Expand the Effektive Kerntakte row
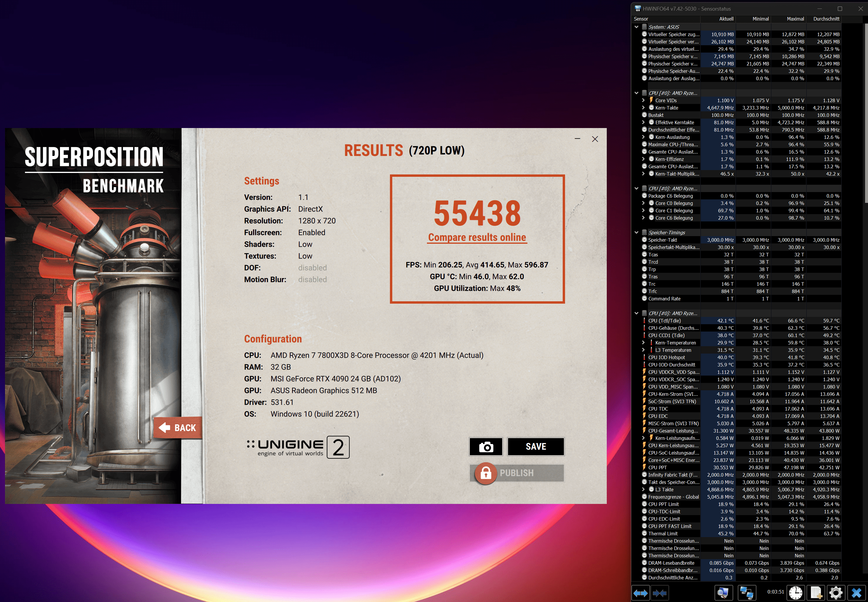This screenshot has height=602, width=868. [644, 122]
